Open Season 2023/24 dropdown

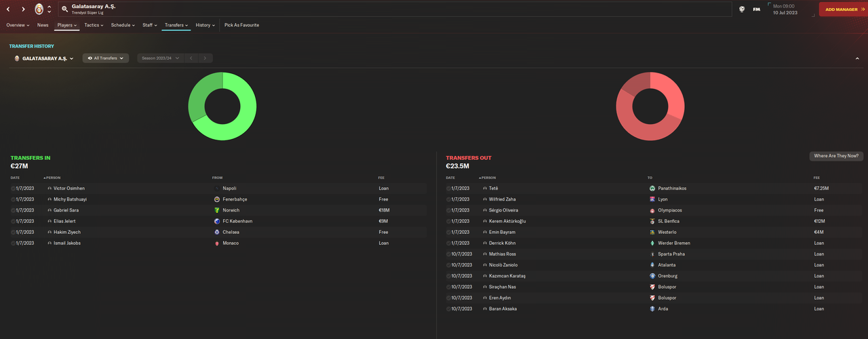click(161, 58)
